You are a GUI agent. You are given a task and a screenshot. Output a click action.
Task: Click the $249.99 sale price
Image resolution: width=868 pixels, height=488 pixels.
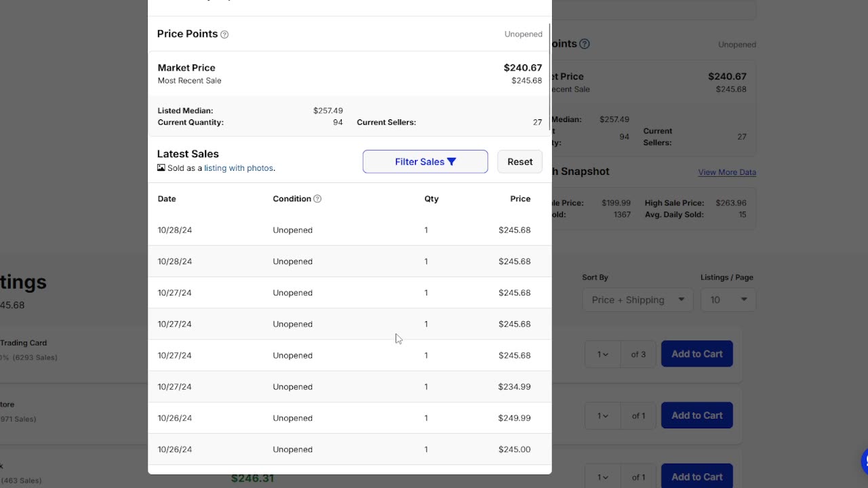click(515, 418)
